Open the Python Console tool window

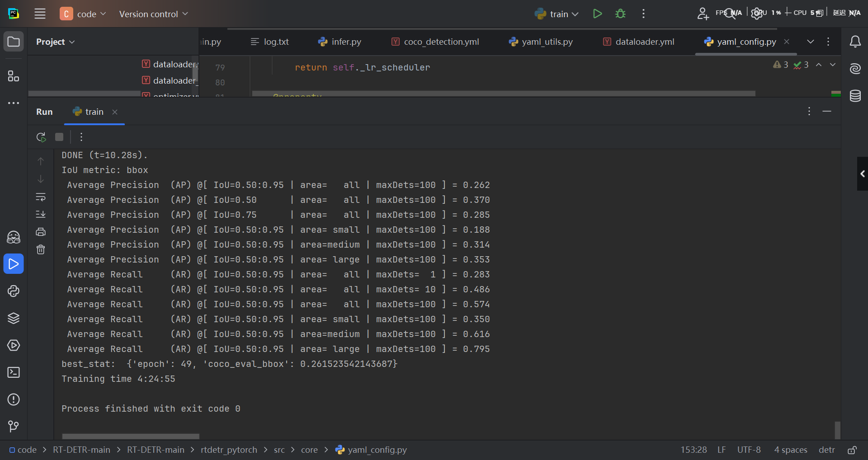click(x=14, y=291)
